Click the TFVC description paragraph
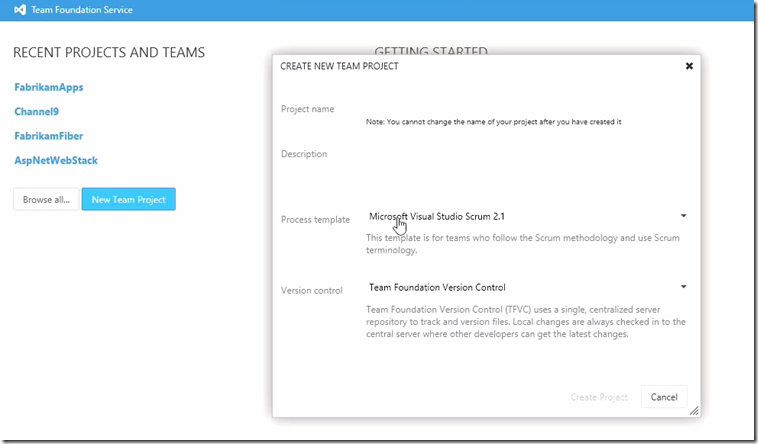This screenshot has width=758, height=444. click(x=525, y=322)
